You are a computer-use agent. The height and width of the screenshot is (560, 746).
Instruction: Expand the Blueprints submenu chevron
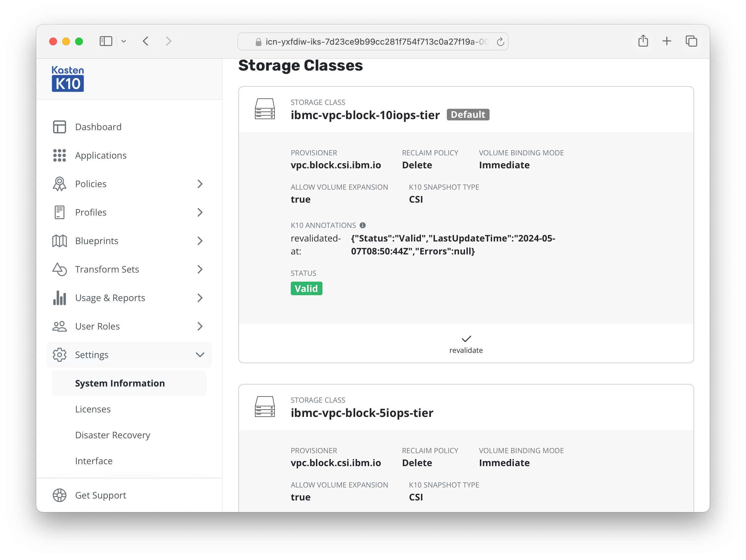(200, 241)
